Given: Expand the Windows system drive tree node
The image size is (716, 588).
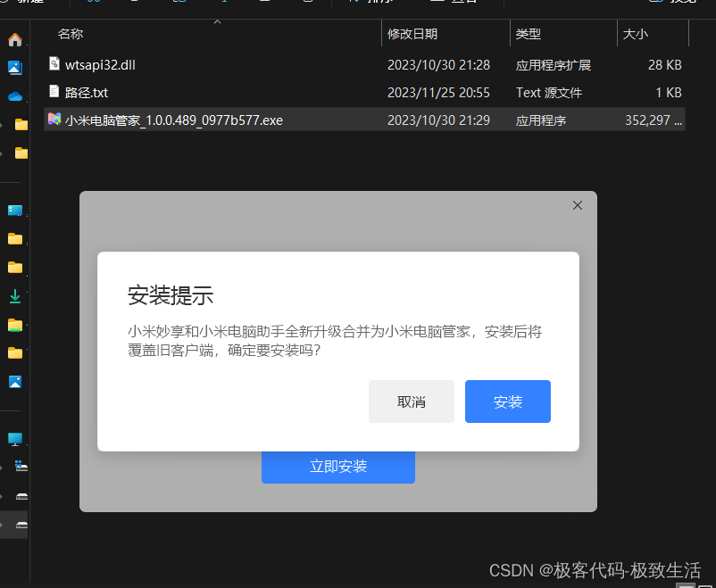Looking at the screenshot, I should coord(2,467).
